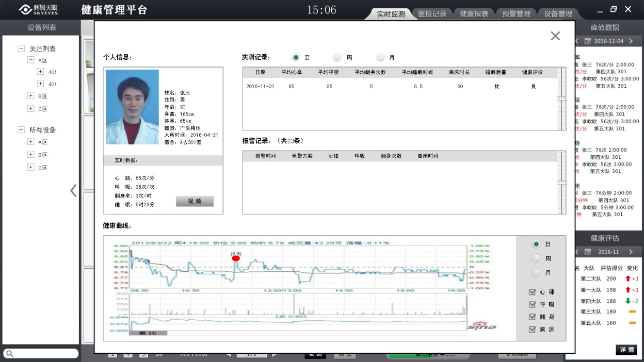
Task: Open calendar picker beside 2016-11-04
Action: click(x=587, y=41)
